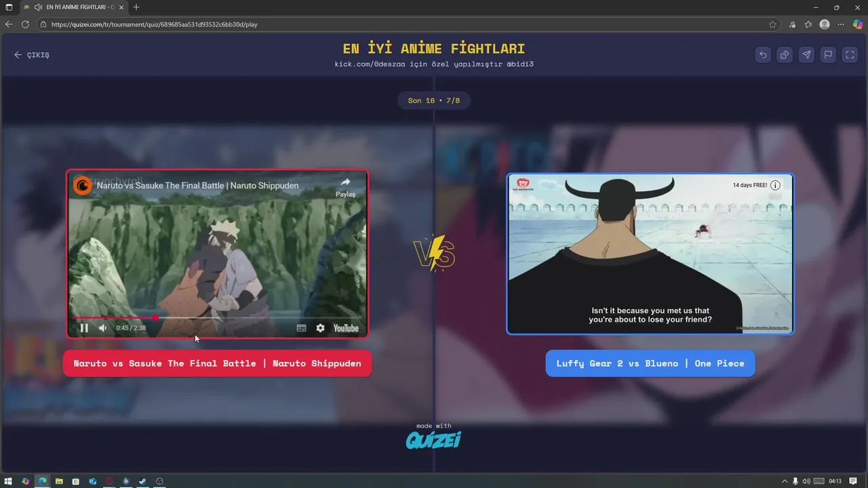Click the paper plane share icon
Image resolution: width=868 pixels, height=488 pixels.
point(806,55)
